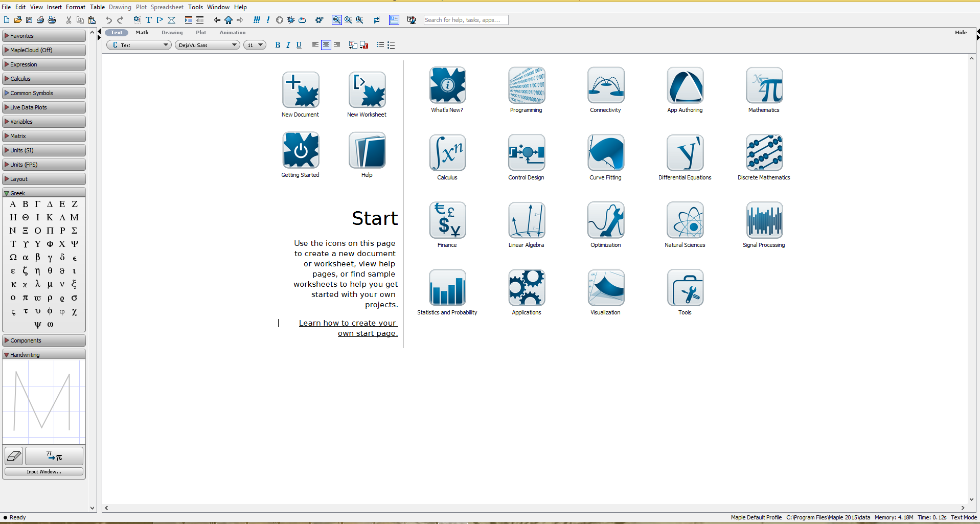Viewport: 980px width, 524px height.
Task: Toggle Italic formatting button
Action: coord(288,45)
